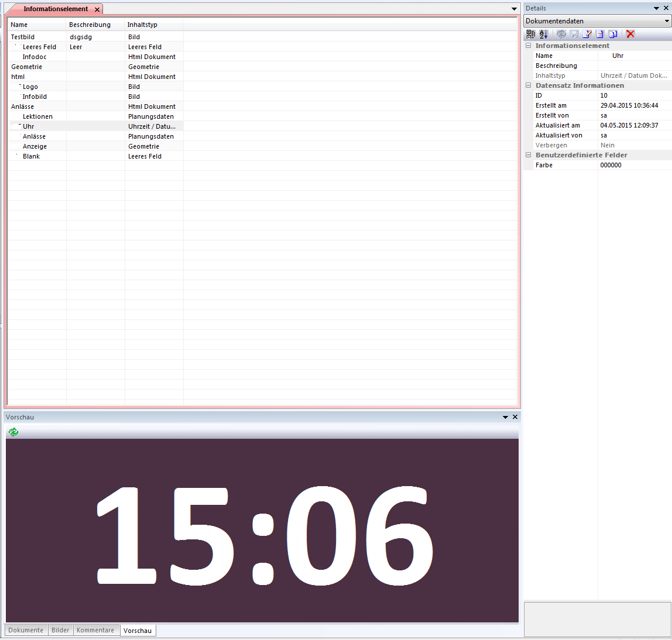672x640 pixels.
Task: Select the Testbild row in the list
Action: (x=23, y=37)
